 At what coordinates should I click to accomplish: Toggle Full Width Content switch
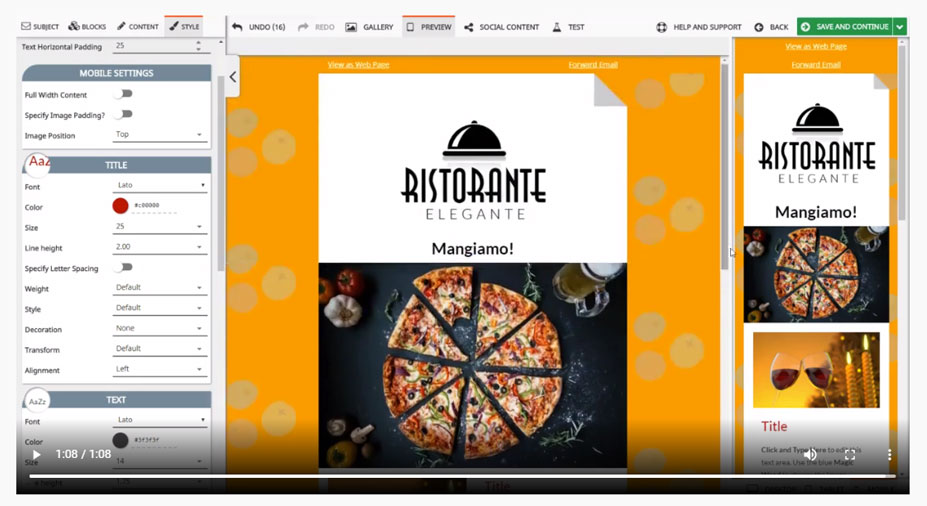coord(124,94)
